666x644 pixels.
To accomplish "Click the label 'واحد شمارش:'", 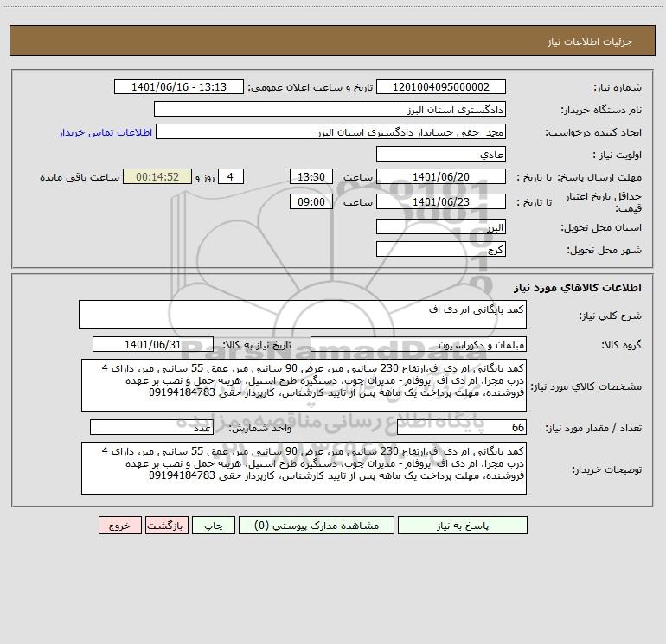I will coord(260,429).
